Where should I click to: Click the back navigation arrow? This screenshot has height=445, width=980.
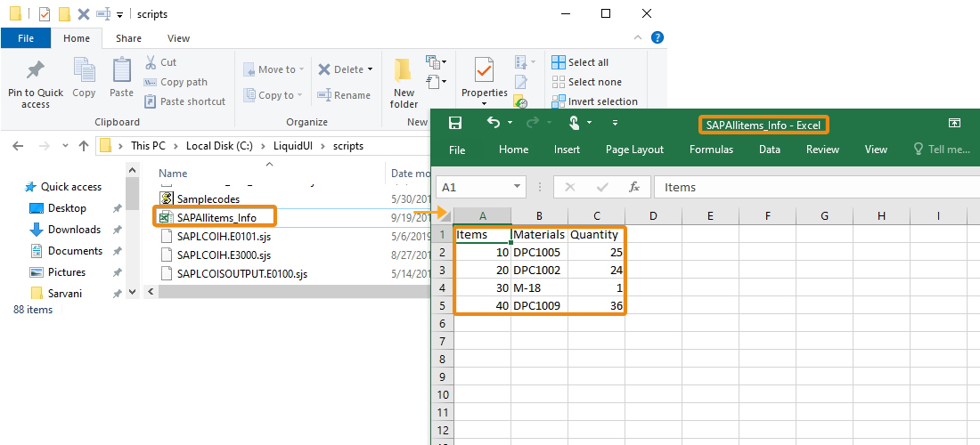click(x=18, y=146)
